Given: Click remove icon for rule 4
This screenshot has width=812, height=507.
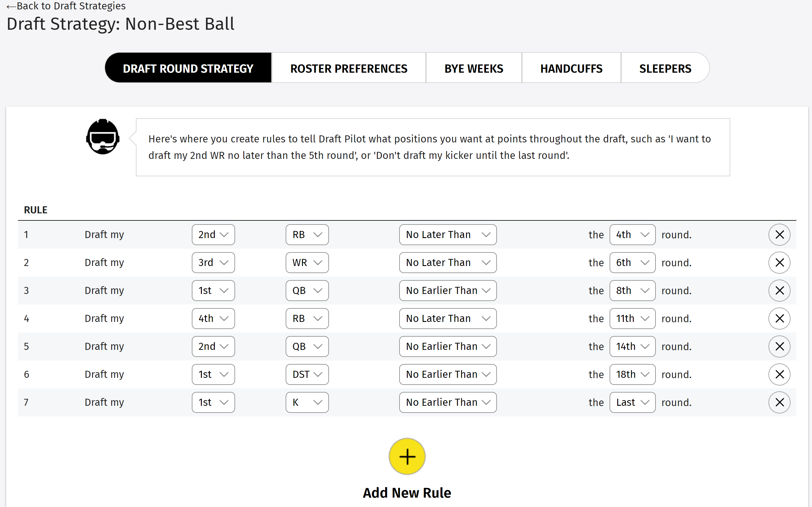Looking at the screenshot, I should (779, 318).
